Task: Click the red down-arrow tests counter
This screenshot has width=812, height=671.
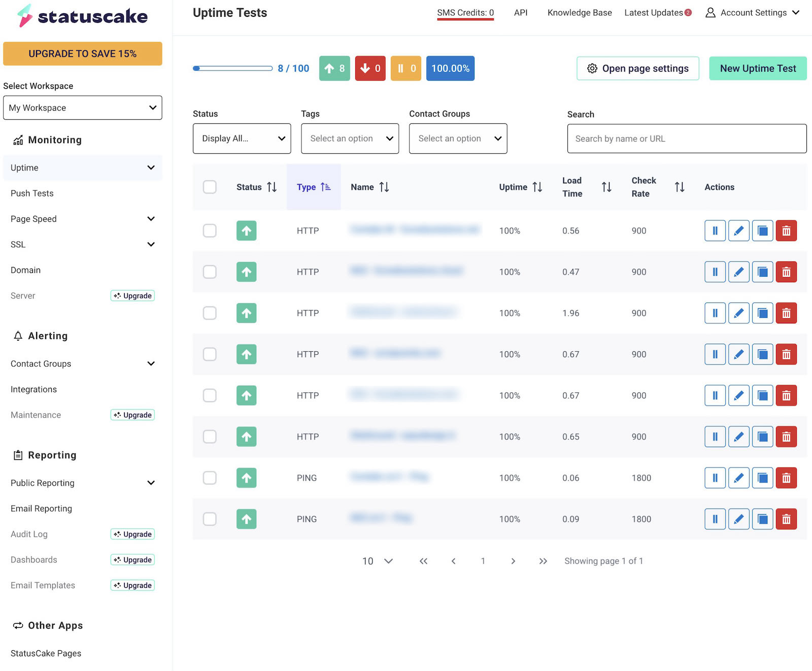Action: (x=370, y=68)
